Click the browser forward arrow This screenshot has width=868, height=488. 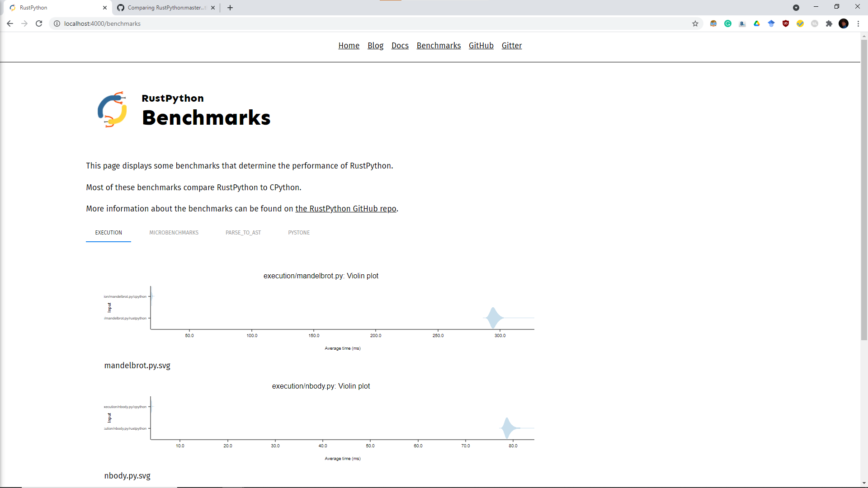(24, 23)
